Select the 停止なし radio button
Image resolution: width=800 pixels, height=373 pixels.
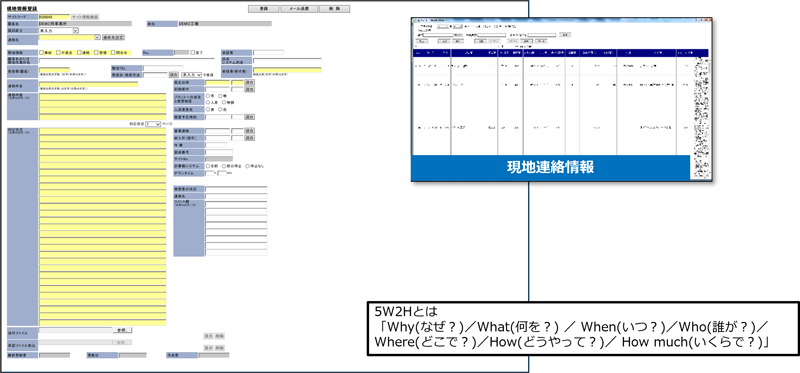[x=247, y=166]
